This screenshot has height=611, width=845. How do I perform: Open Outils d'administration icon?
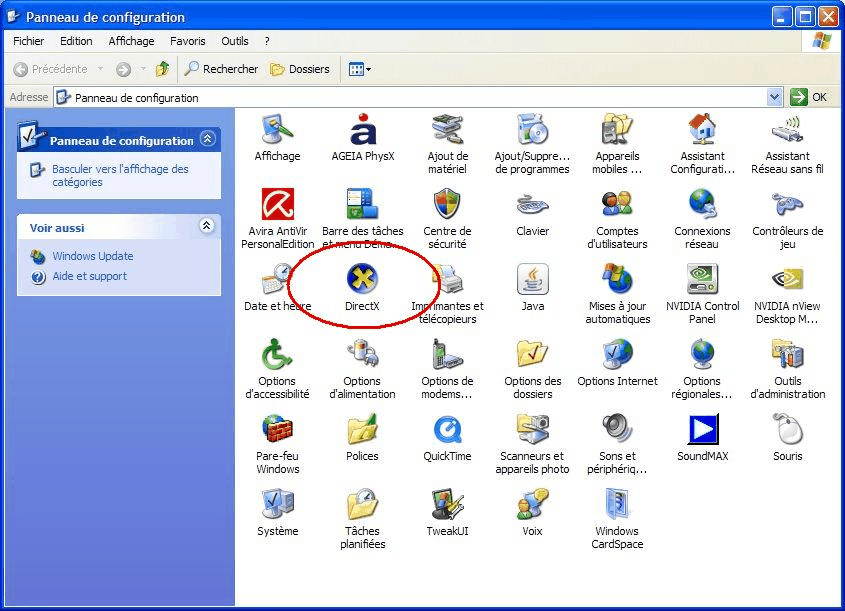(787, 354)
